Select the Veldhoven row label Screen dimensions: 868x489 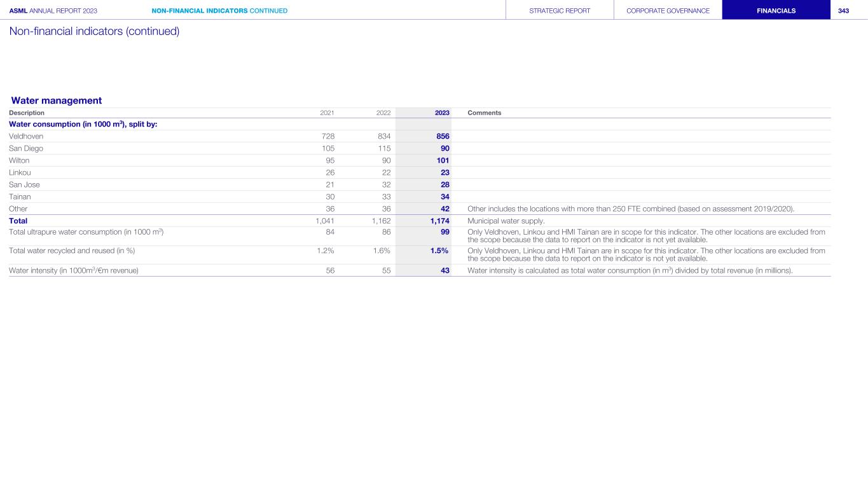pyautogui.click(x=26, y=136)
